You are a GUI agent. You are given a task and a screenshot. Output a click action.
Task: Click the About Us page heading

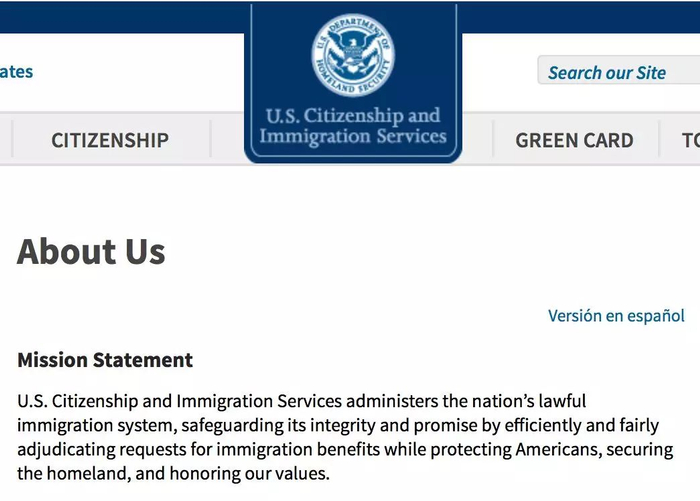click(91, 252)
